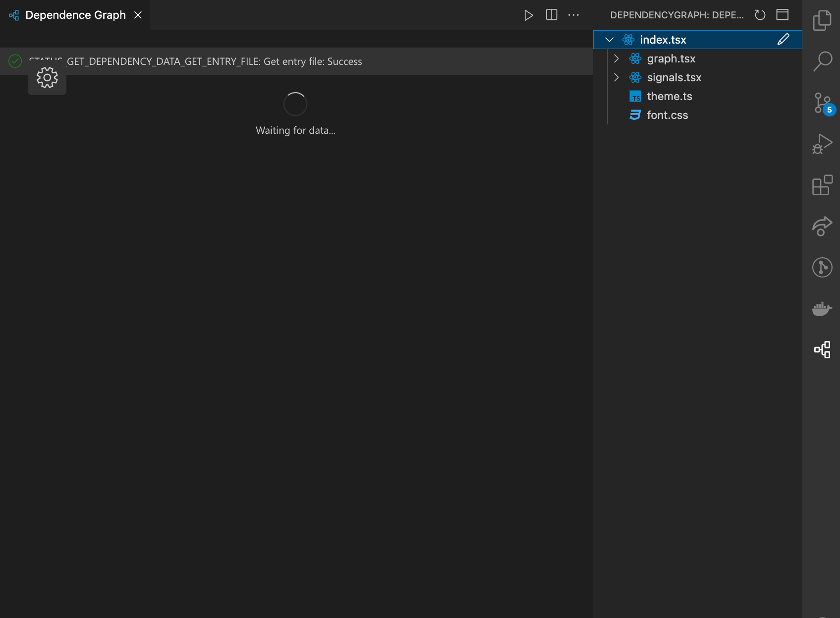Open the Explorer view
The height and width of the screenshot is (618, 840).
(822, 20)
